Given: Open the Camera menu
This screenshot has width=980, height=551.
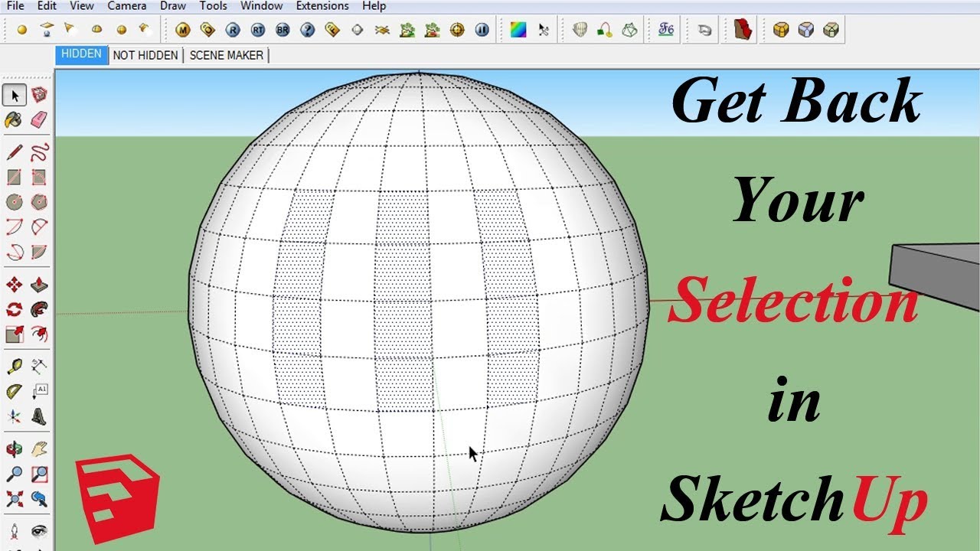Looking at the screenshot, I should [127, 6].
